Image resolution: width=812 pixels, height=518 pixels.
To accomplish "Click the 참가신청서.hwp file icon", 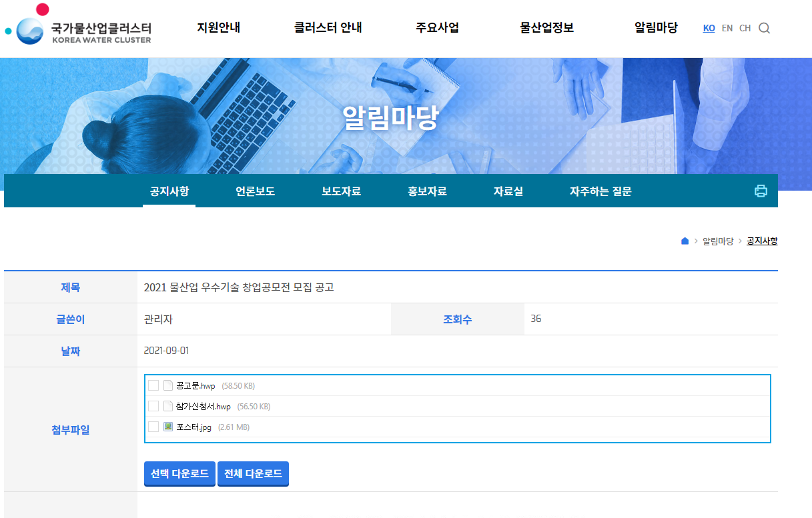I will click(168, 406).
